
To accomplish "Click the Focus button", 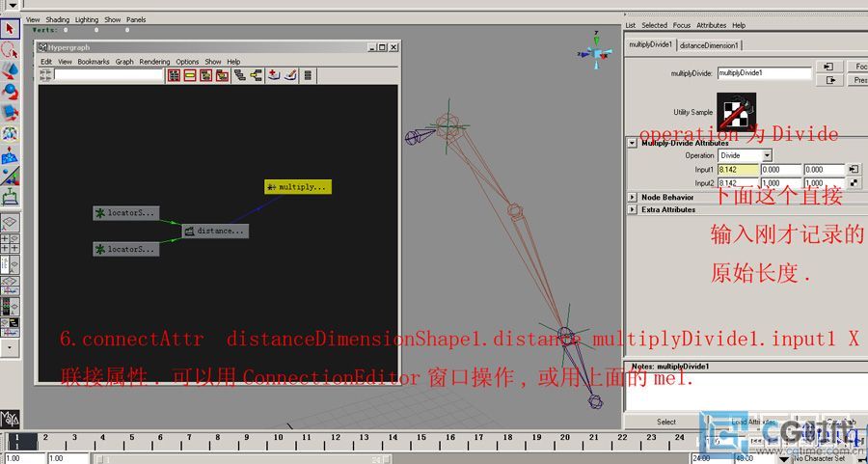I will [x=857, y=67].
